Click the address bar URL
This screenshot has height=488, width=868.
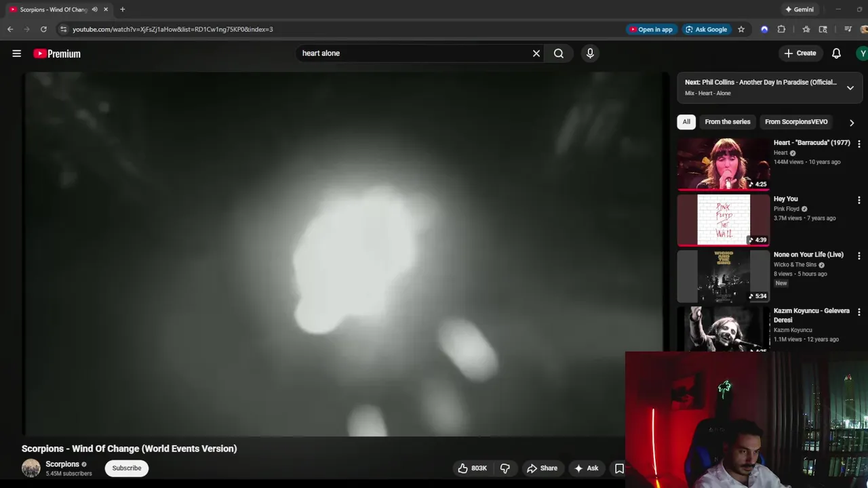(x=173, y=29)
